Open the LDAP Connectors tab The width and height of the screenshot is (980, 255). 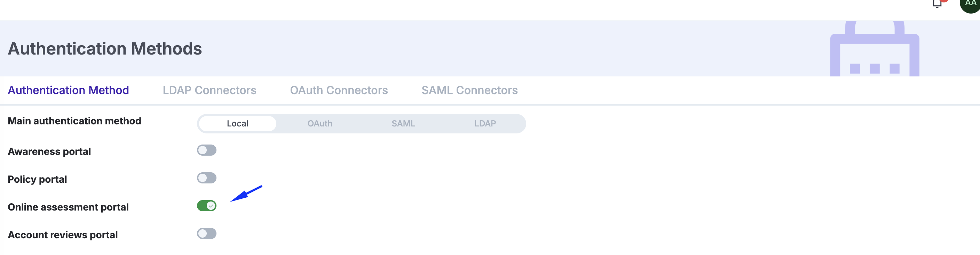(x=209, y=90)
